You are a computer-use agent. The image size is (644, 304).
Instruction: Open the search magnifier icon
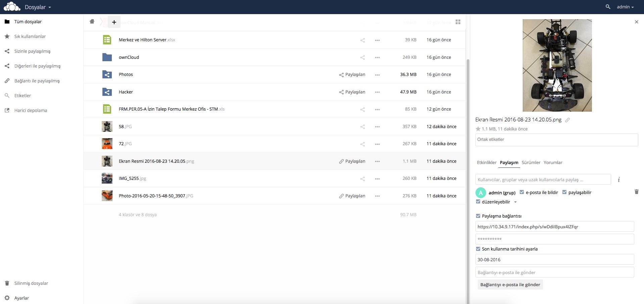coord(608,7)
